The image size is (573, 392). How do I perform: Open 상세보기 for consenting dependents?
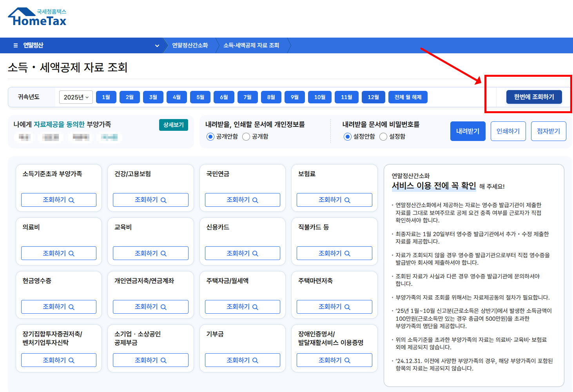(173, 125)
